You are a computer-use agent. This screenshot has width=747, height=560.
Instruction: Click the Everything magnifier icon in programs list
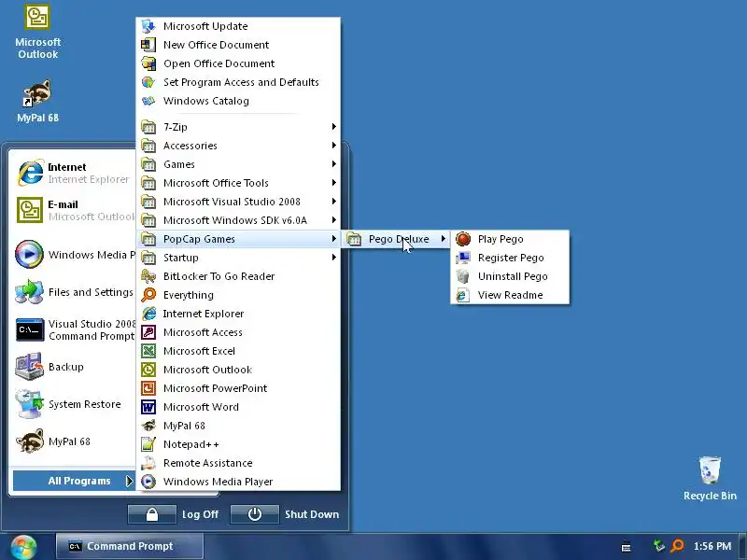(x=148, y=295)
